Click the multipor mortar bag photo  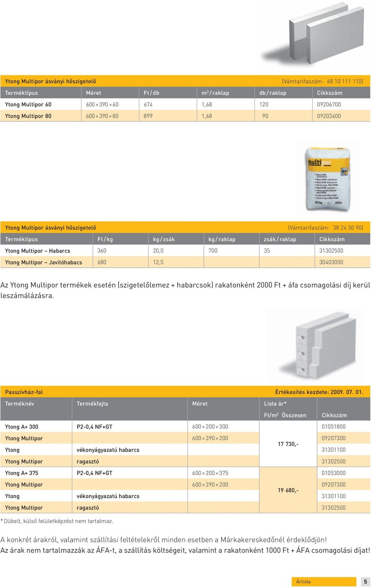(328, 178)
